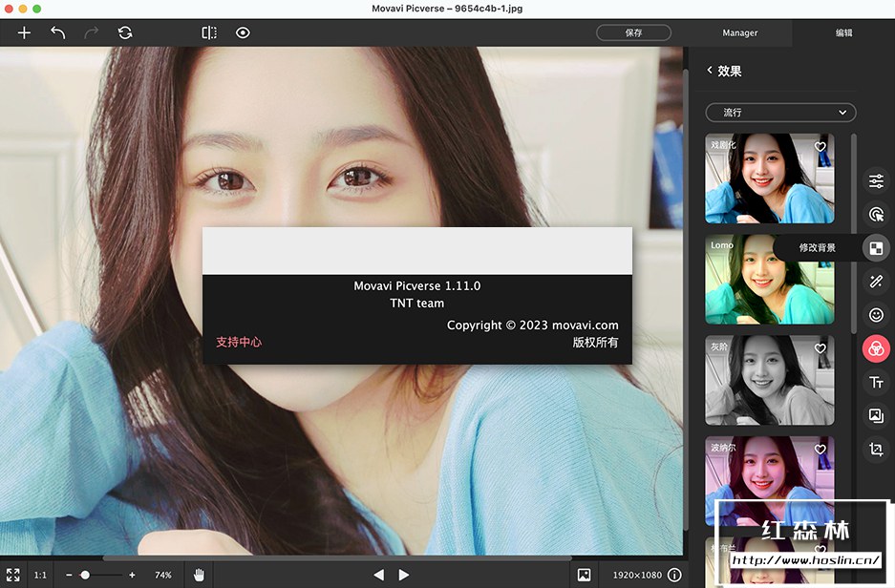Toggle the eye icon to show original
The width and height of the screenshot is (895, 588).
click(x=243, y=32)
